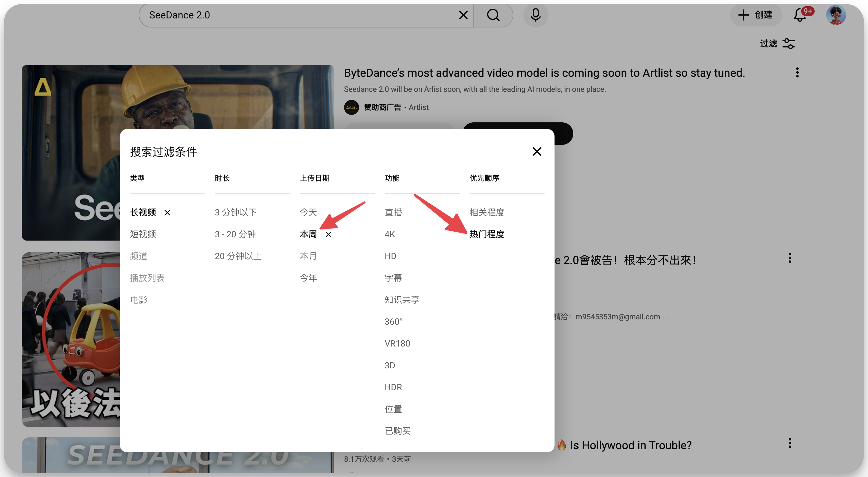Select 本周 upload date filter
The image size is (868, 477).
pyautogui.click(x=308, y=234)
